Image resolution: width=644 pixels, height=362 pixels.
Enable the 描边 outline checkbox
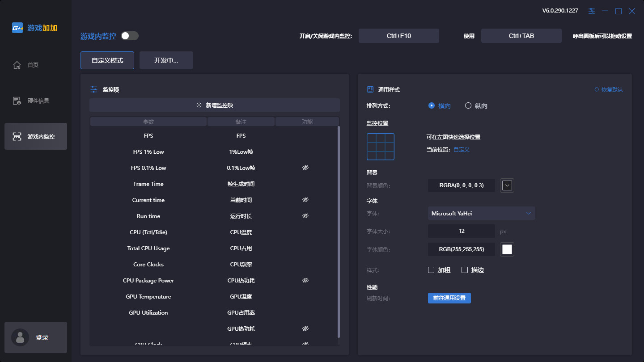(465, 270)
